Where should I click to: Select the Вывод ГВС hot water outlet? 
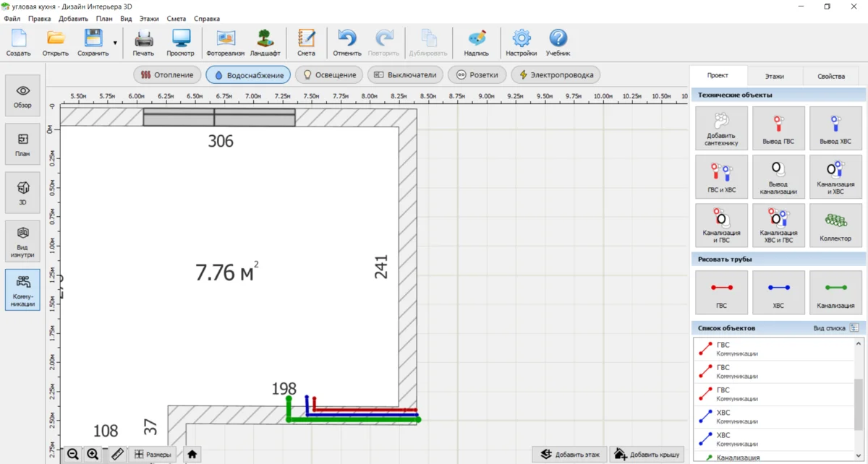[778, 129]
